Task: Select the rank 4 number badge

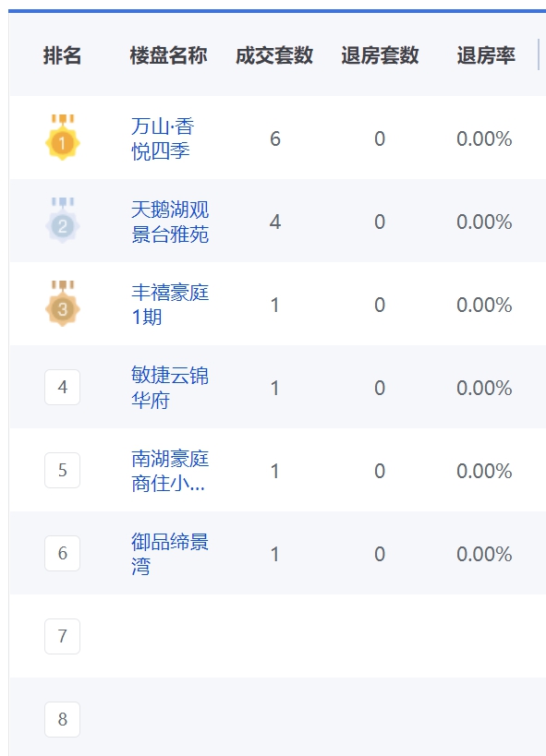Action: [62, 387]
